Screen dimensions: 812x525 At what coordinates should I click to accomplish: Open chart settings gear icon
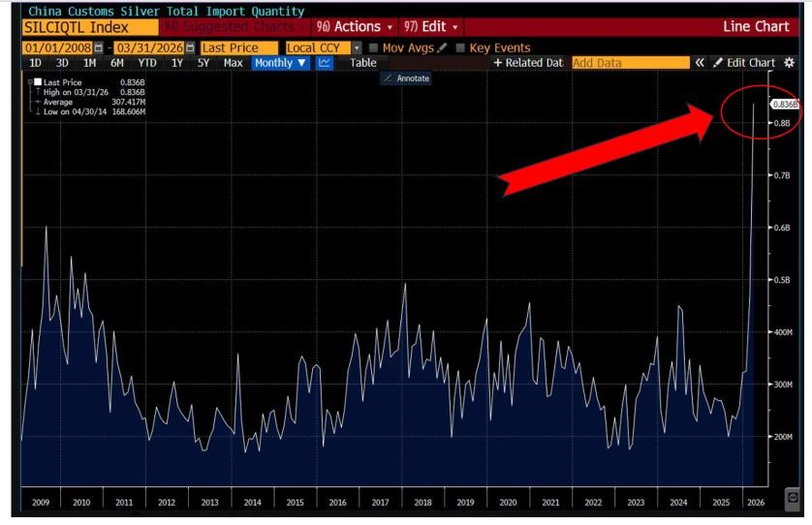click(789, 63)
